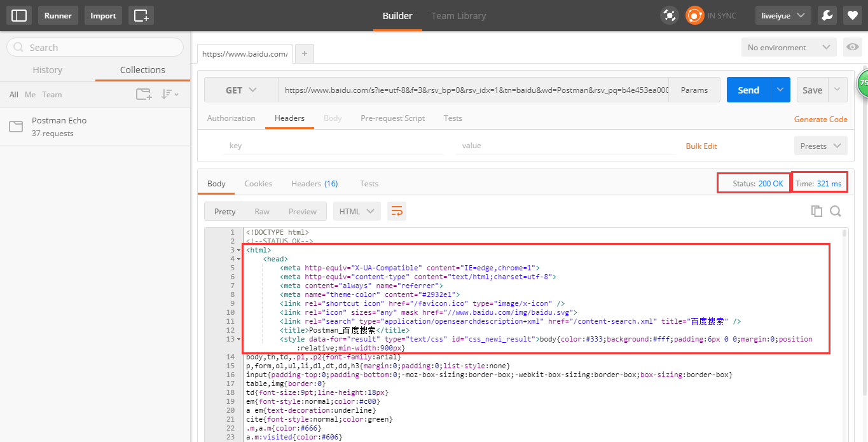
Task: Open Send button dropdown arrow
Action: [x=780, y=90]
